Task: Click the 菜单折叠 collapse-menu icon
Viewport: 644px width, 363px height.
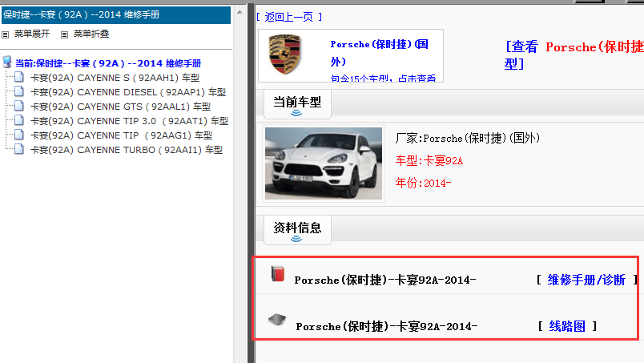Action: coord(64,35)
